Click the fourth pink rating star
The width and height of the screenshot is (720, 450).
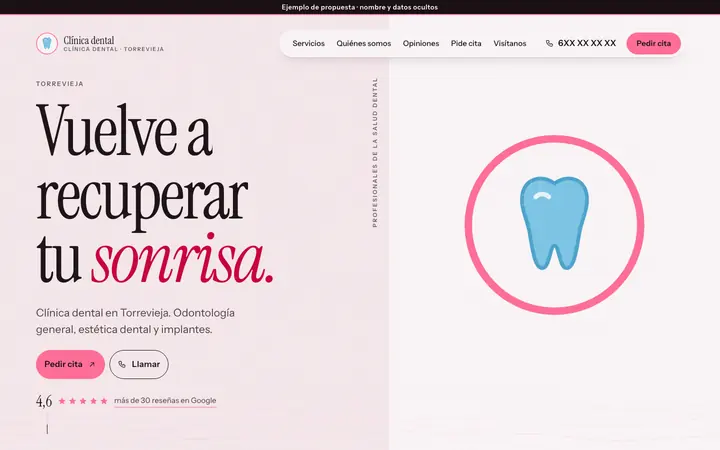(93, 401)
